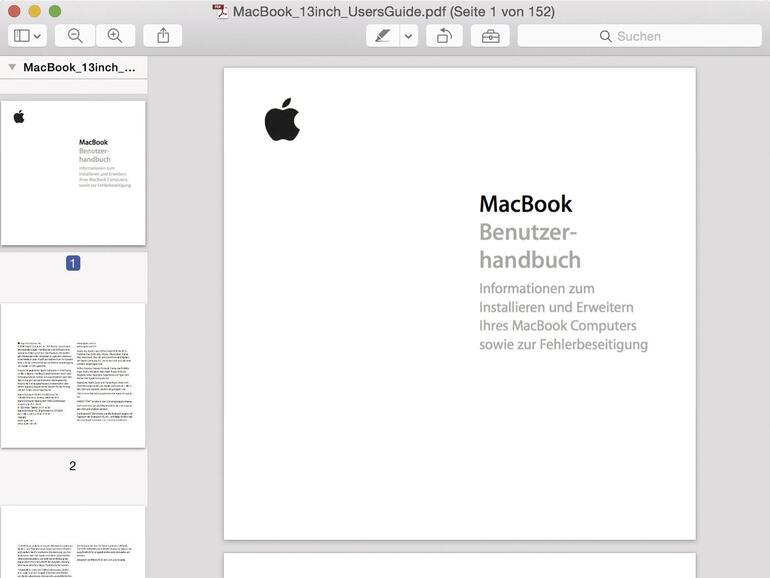Viewport: 770px width, 578px height.
Task: Close the window with red button
Action: point(14,11)
